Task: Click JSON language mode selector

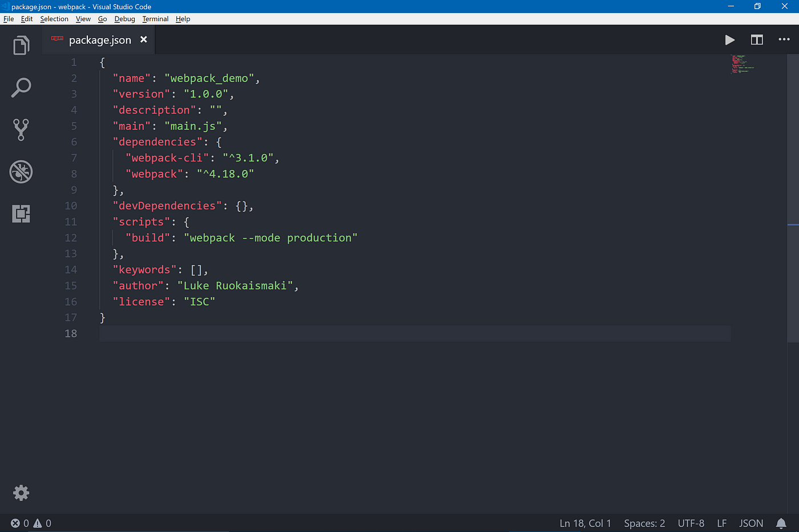Action: pyautogui.click(x=751, y=523)
